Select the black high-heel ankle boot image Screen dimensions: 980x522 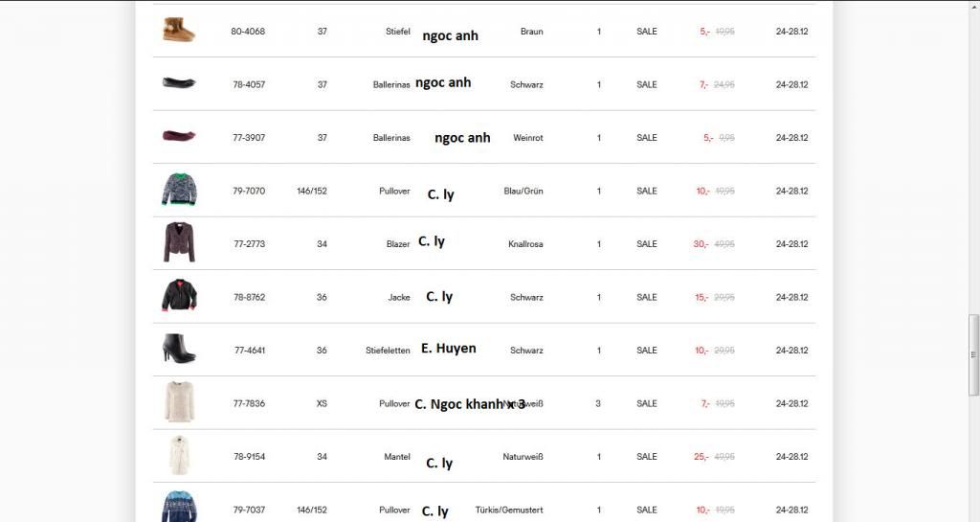point(178,350)
